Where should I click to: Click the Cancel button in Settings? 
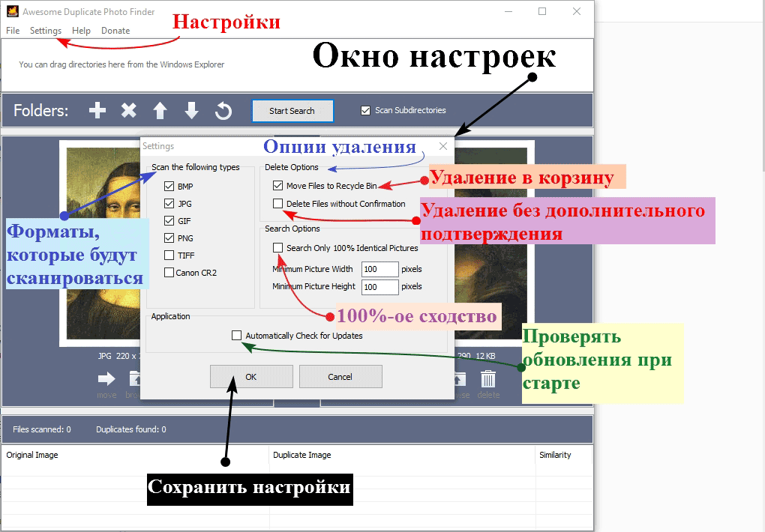click(x=340, y=377)
